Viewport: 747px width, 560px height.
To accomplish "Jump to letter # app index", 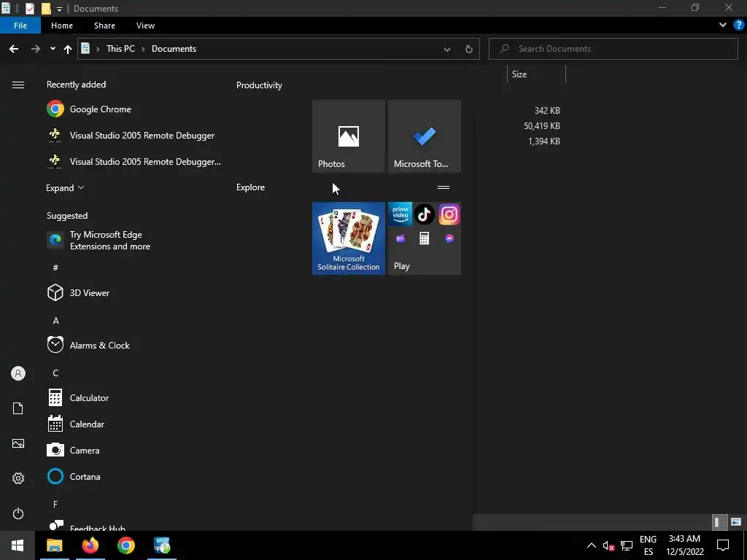I will click(55, 268).
